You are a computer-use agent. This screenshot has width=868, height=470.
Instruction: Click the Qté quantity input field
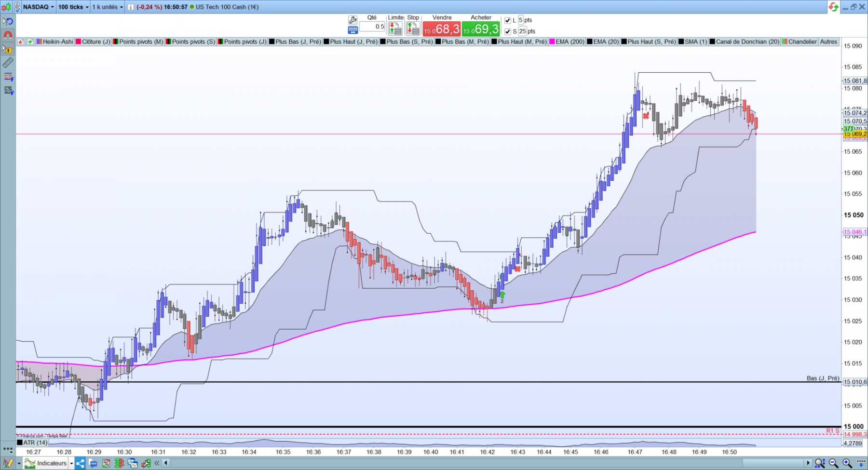[372, 27]
